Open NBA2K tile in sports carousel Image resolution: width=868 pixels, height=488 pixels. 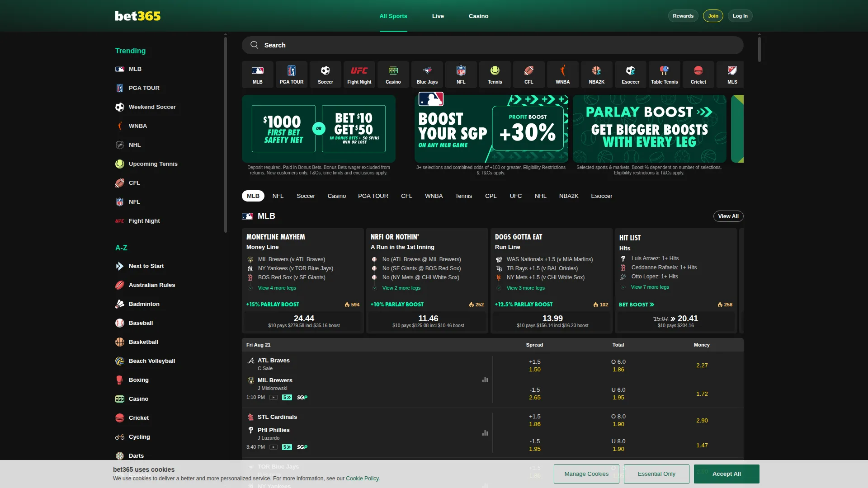point(597,75)
